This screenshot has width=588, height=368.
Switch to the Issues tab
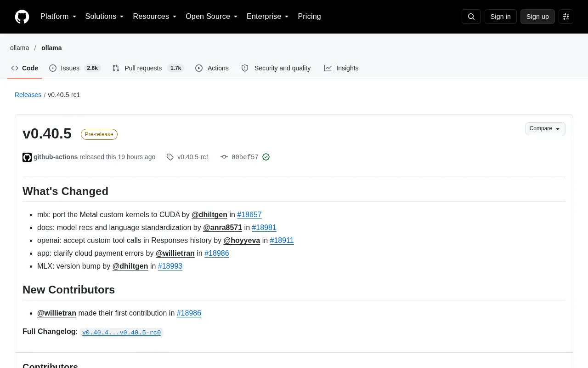(x=75, y=68)
